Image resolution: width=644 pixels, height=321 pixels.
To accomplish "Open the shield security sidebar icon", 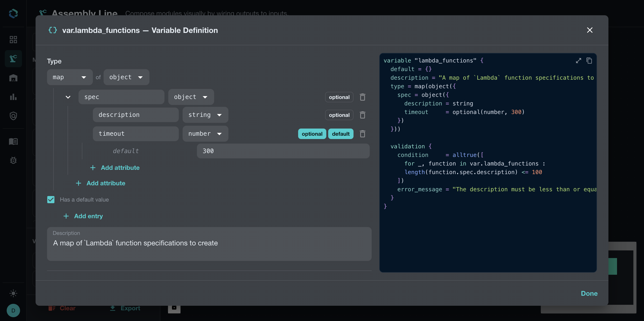I will pos(13,116).
